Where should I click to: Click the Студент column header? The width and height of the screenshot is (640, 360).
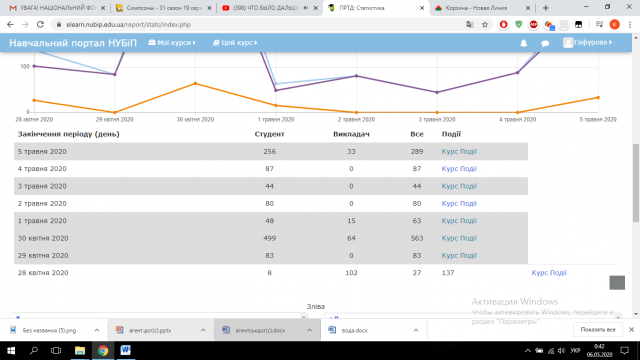(269, 134)
